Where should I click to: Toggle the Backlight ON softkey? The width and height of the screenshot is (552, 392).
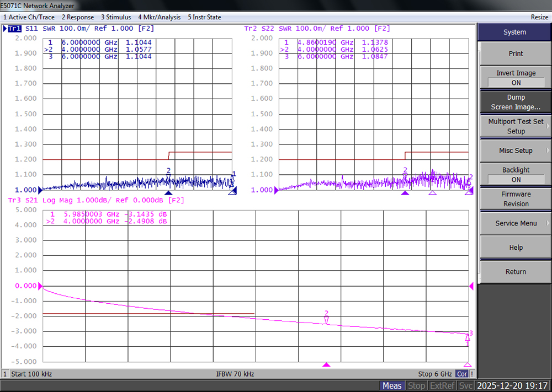click(x=516, y=175)
